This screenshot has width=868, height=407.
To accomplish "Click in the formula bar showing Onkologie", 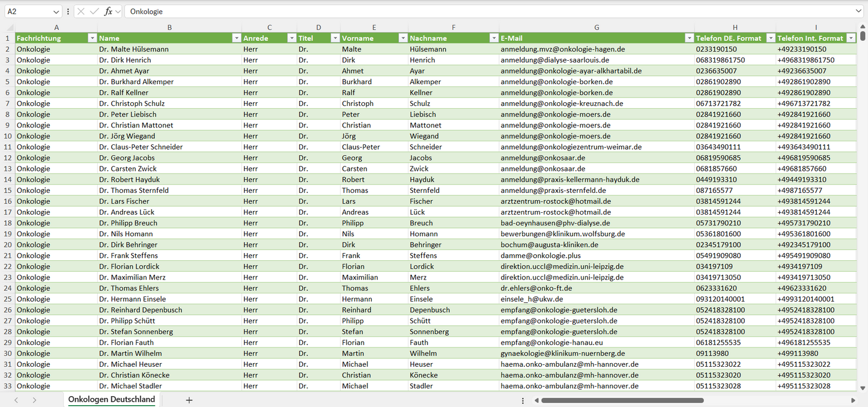I will coord(481,11).
